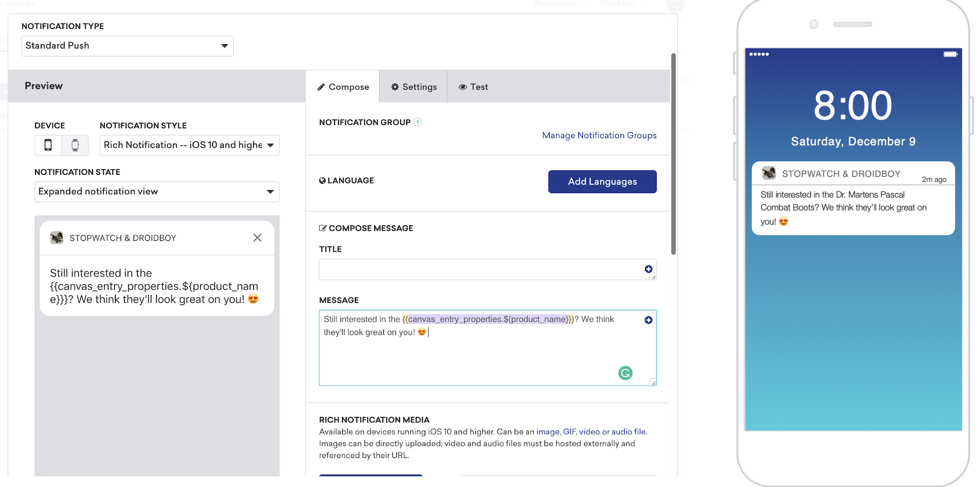Image resolution: width=980 pixels, height=487 pixels.
Task: Select the Compose tab
Action: tap(343, 87)
